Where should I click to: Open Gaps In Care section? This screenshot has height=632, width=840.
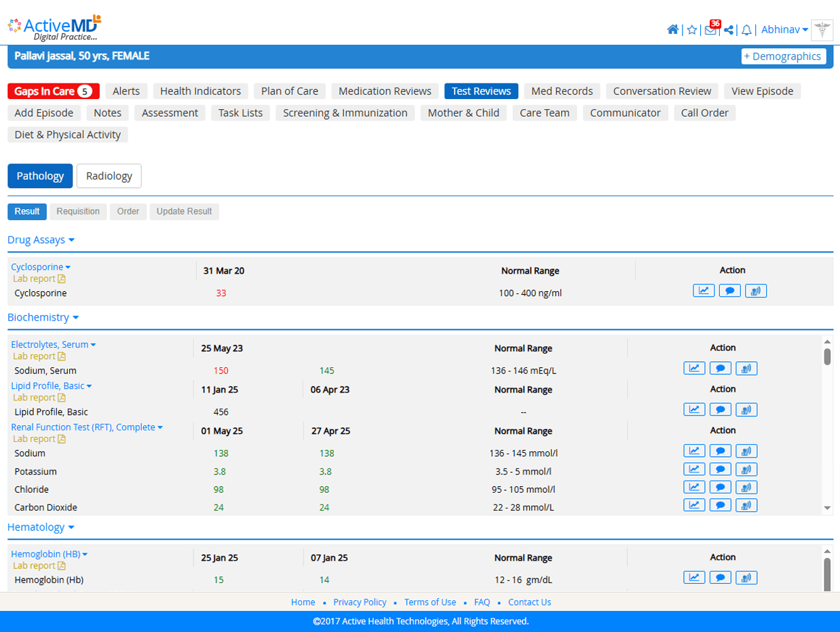point(54,91)
